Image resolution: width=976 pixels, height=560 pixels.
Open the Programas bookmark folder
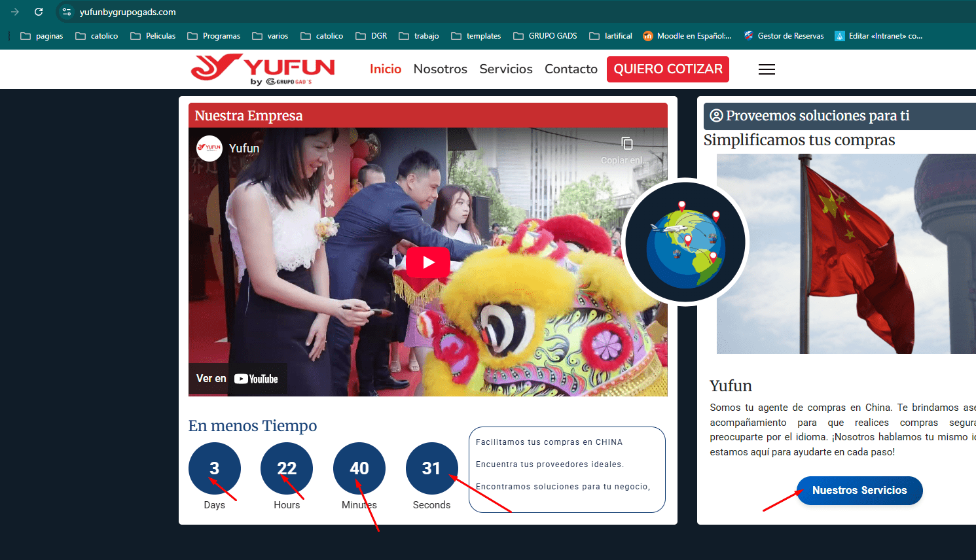click(x=214, y=36)
